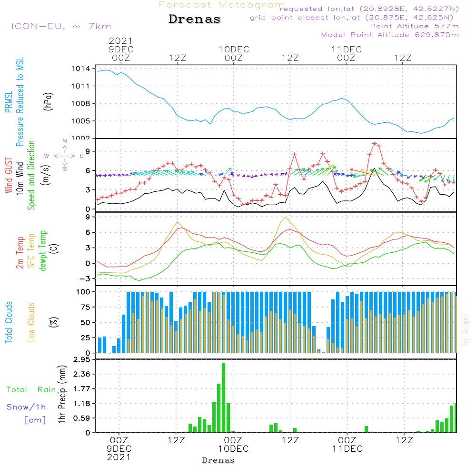
Task: Click the blue 'Snow/1h' legend text
Action: point(26,407)
